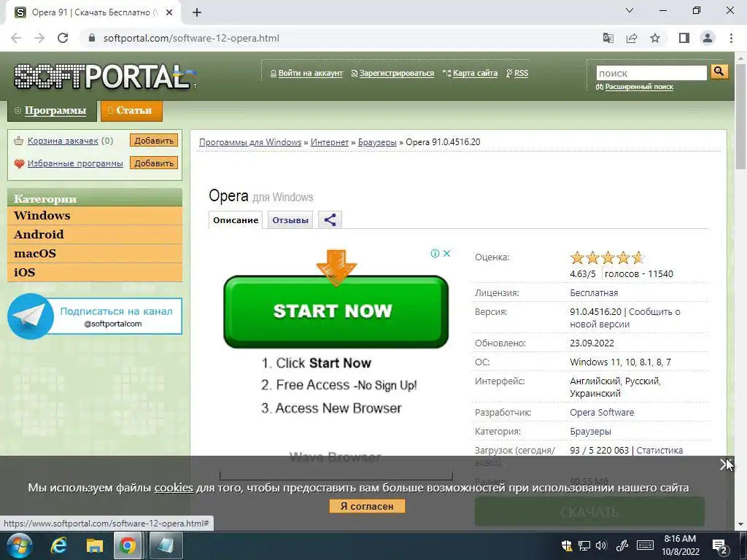Open the cookies link in the notice
This screenshot has height=560, width=747.
click(174, 488)
